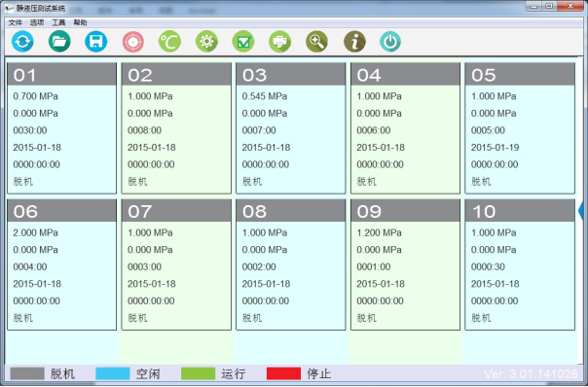
Task: Print using the printer icon
Action: coord(280,41)
